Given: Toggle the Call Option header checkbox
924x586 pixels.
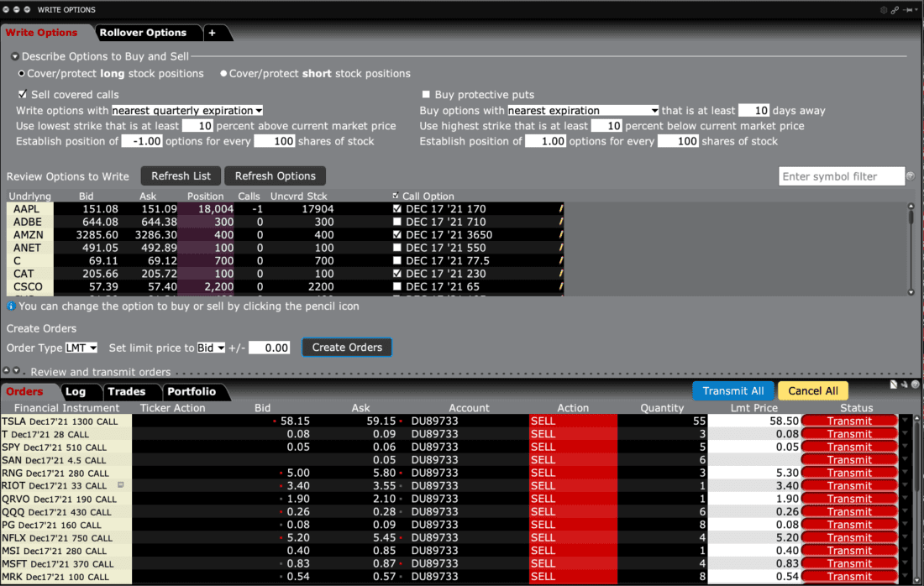Looking at the screenshot, I should pos(396,196).
